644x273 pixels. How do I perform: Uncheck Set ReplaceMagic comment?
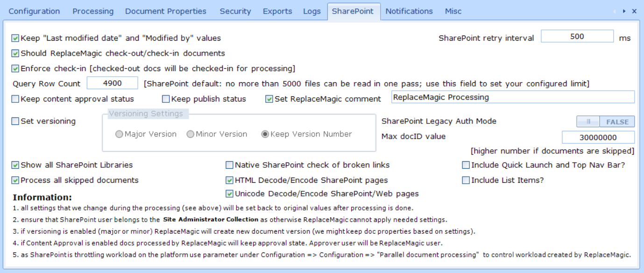tap(269, 99)
